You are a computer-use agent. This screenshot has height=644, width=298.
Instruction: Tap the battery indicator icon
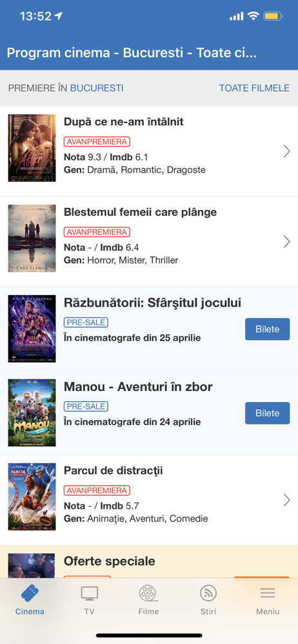[273, 17]
